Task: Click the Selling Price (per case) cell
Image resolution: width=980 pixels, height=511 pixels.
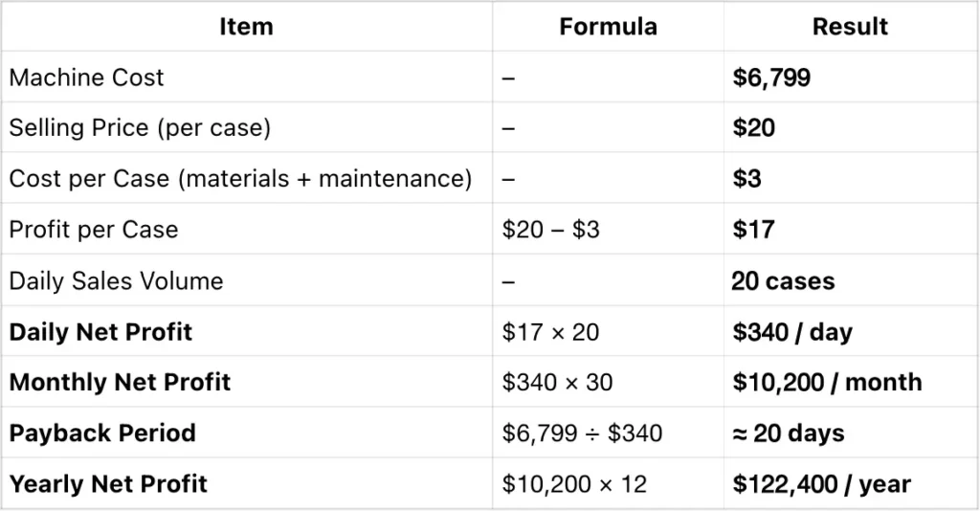Action: (140, 128)
